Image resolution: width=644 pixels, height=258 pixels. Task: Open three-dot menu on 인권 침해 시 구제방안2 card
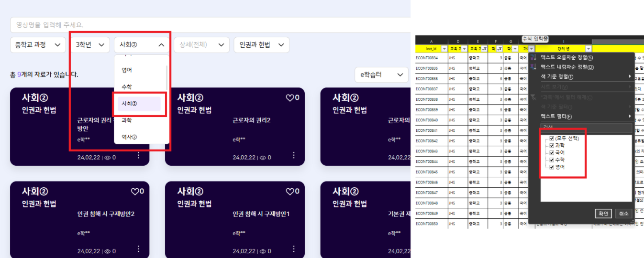point(138,249)
